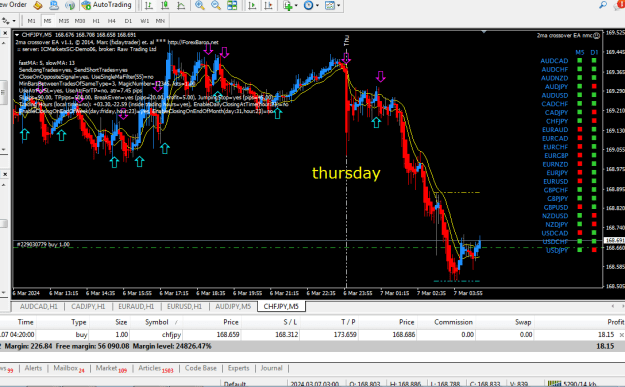Click EURUSD in the pairs dashboard
The image size is (625, 387).
555,181
